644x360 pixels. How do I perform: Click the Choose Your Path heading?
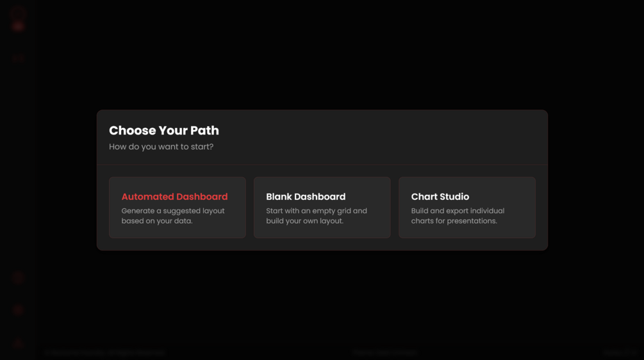164,131
